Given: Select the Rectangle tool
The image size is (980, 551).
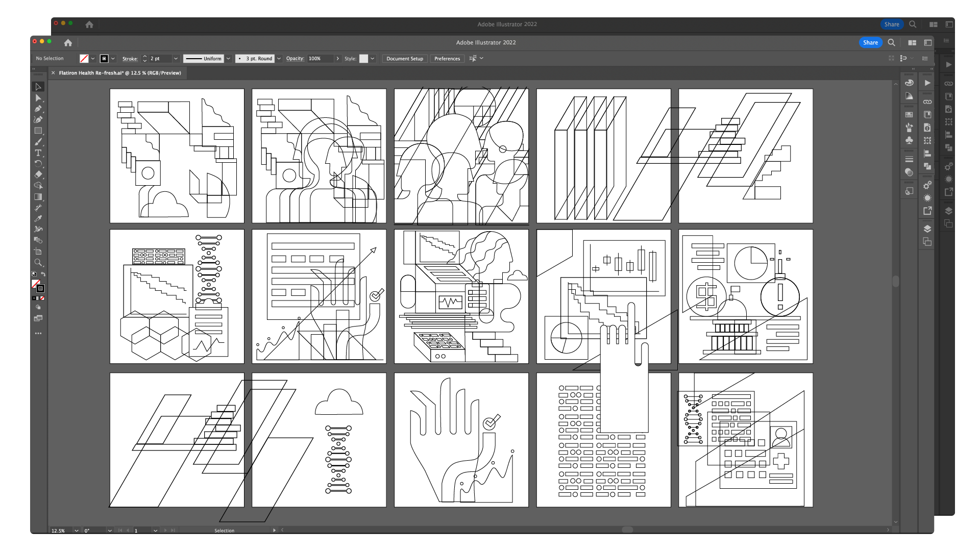Looking at the screenshot, I should (38, 131).
